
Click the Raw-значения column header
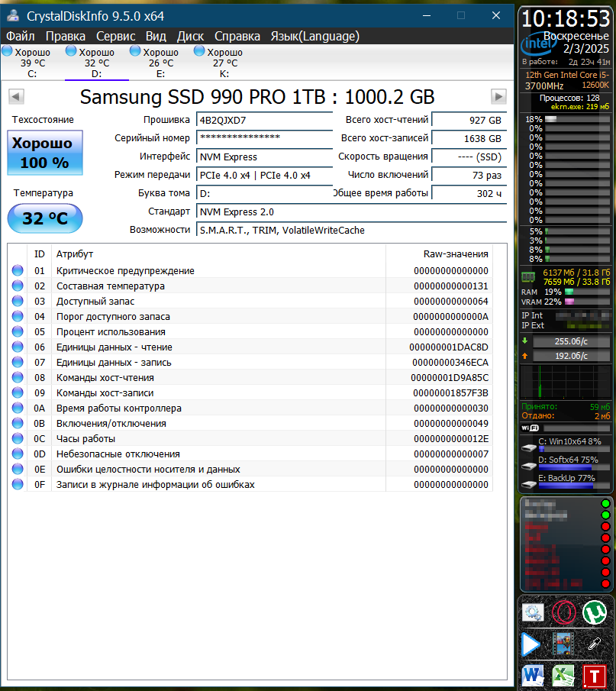coord(440,253)
